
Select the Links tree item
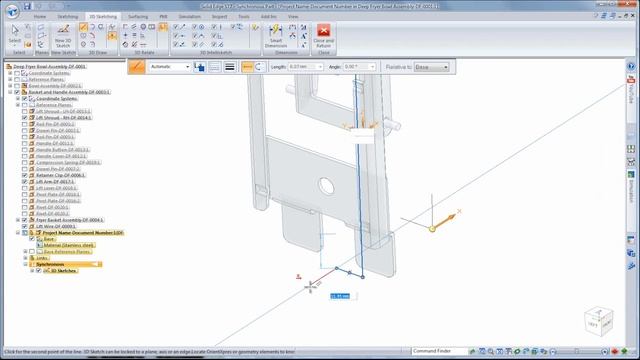(x=42, y=258)
